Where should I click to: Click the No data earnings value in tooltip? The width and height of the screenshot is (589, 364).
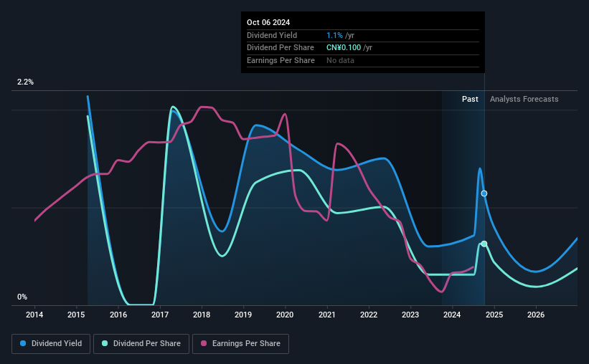[x=340, y=60]
